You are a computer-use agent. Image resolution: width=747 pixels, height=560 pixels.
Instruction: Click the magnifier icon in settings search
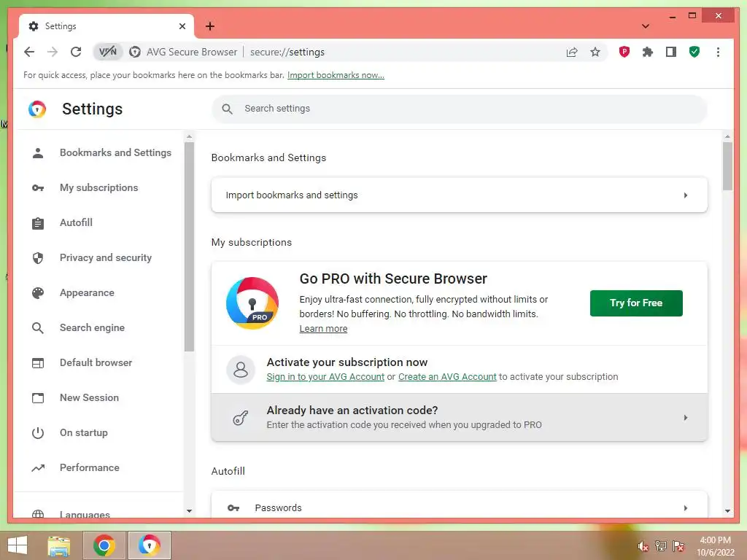228,109
